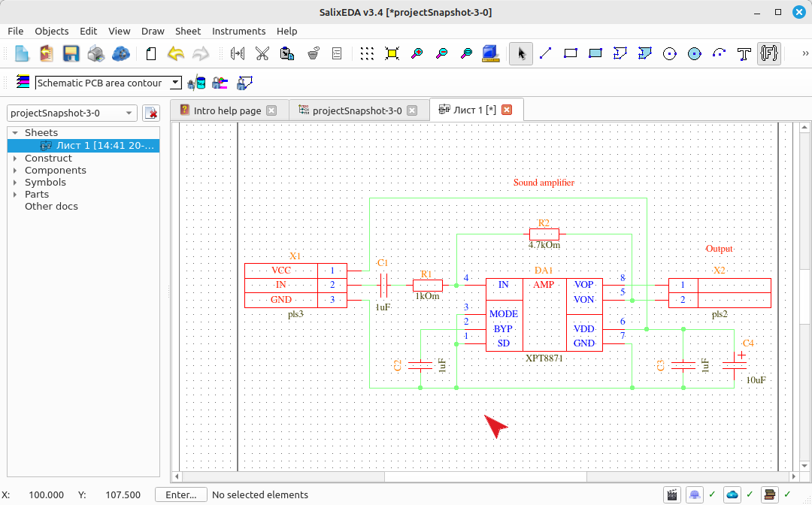
Task: Select the filled Rectangle tool
Action: point(595,53)
